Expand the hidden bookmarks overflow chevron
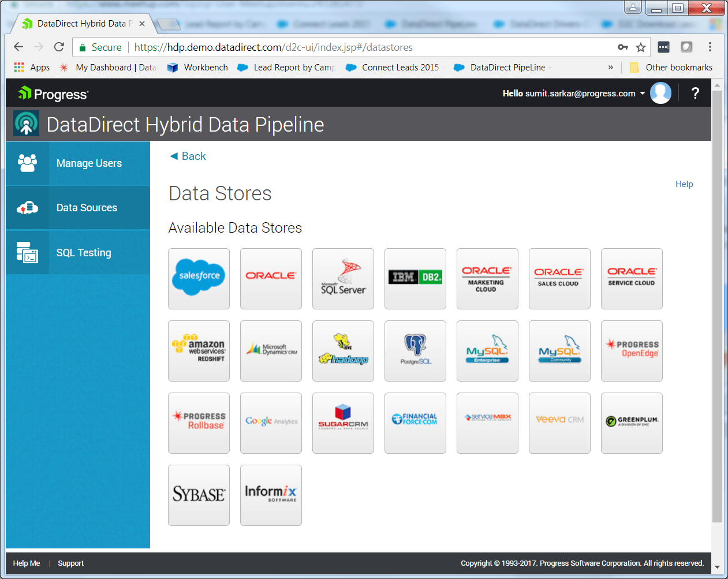Viewport: 728px width, 579px height. click(611, 67)
